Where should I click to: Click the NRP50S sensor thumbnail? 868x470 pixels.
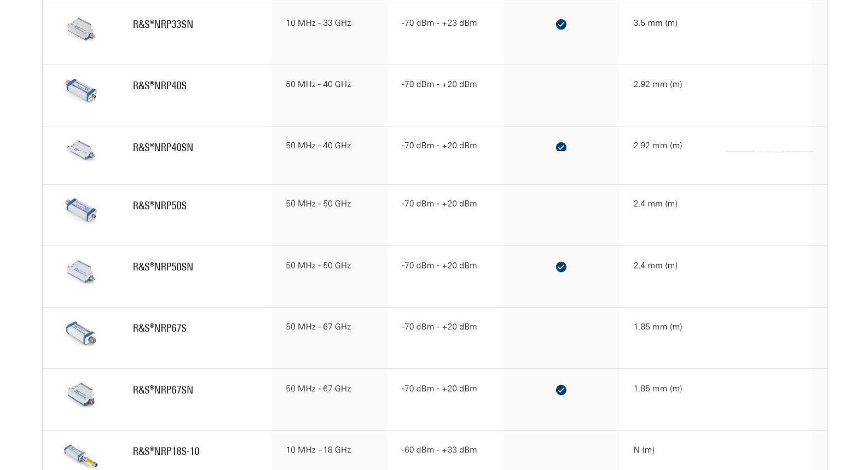click(81, 210)
